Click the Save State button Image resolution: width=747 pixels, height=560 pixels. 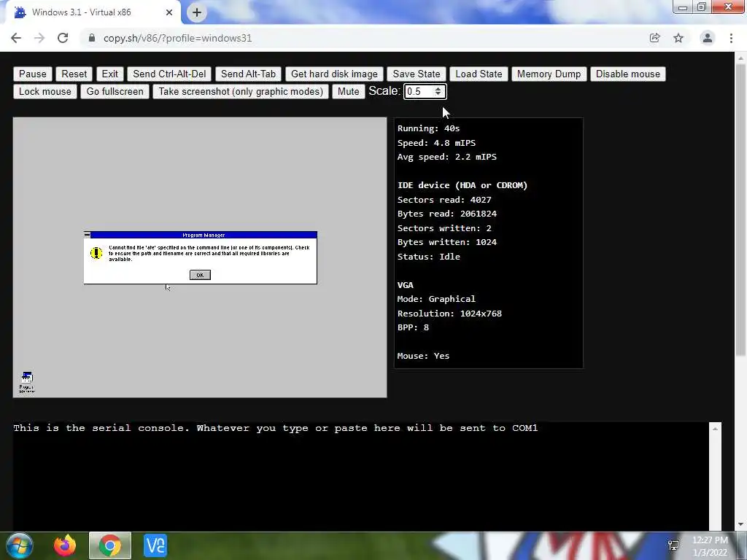coord(417,74)
